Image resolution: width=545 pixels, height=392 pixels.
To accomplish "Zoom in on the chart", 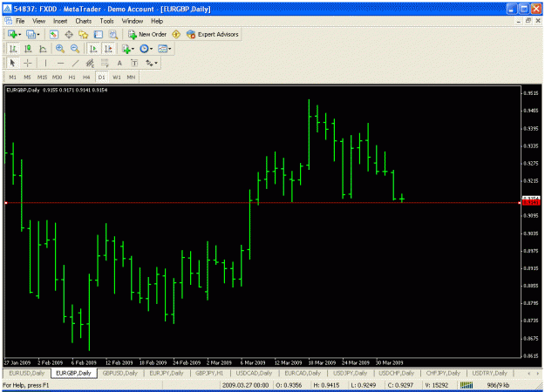I will tap(60, 49).
